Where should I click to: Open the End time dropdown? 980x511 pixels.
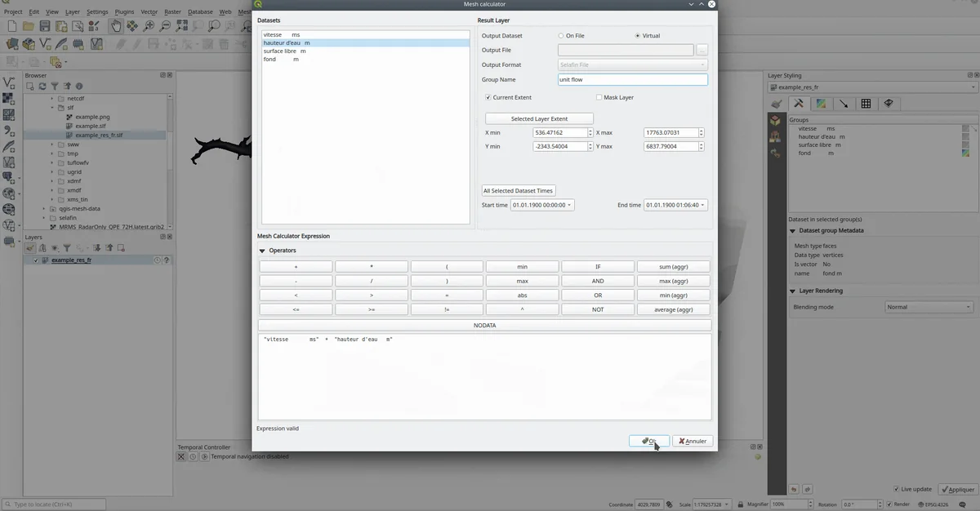point(675,205)
